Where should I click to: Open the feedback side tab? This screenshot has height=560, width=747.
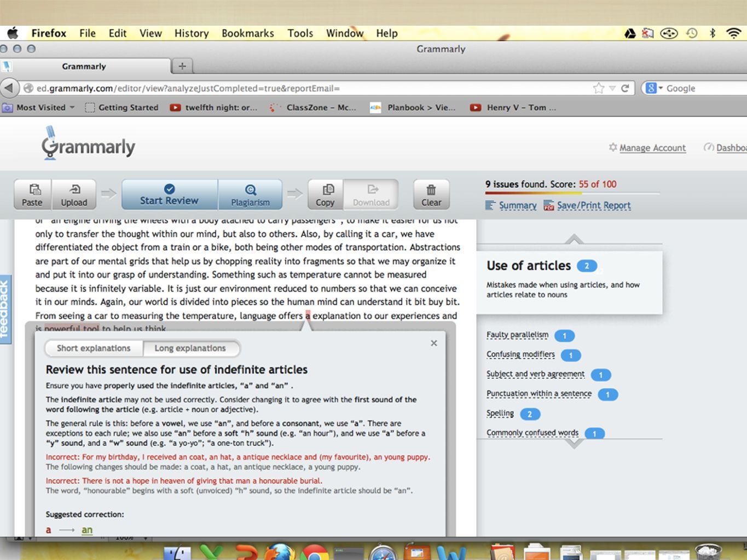pos(5,309)
